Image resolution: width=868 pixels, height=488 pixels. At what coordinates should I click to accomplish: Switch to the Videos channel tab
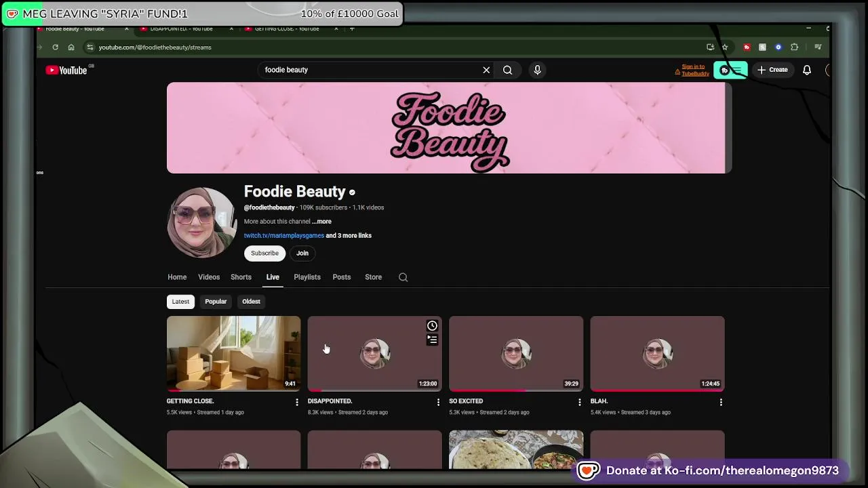pos(209,277)
